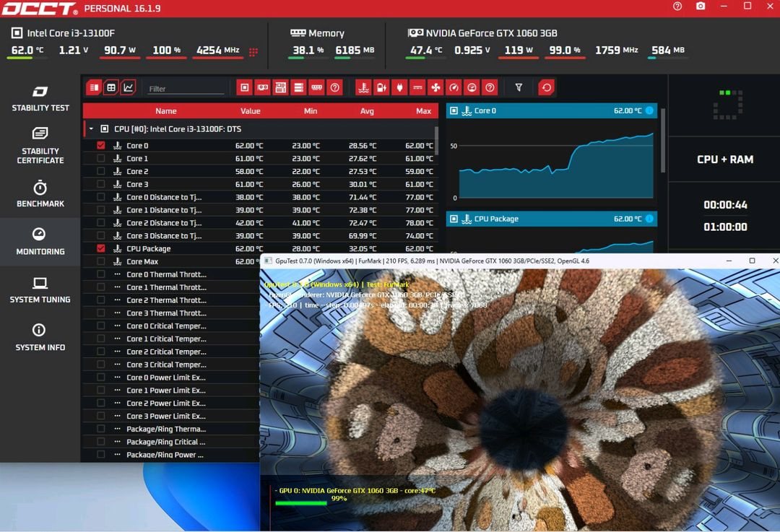The height and width of the screenshot is (532, 780).
Task: Uncheck the Core 0 temperature checkbox
Action: click(x=101, y=145)
